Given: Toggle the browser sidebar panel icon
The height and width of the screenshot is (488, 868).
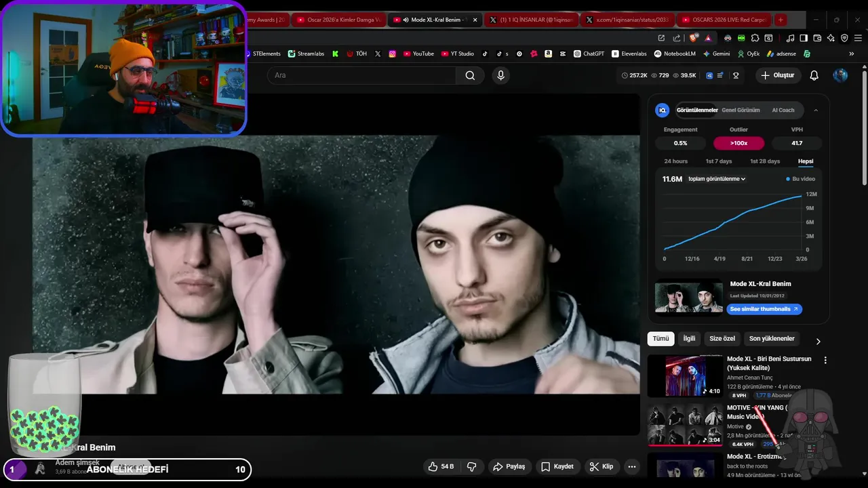Looking at the screenshot, I should pos(804,38).
